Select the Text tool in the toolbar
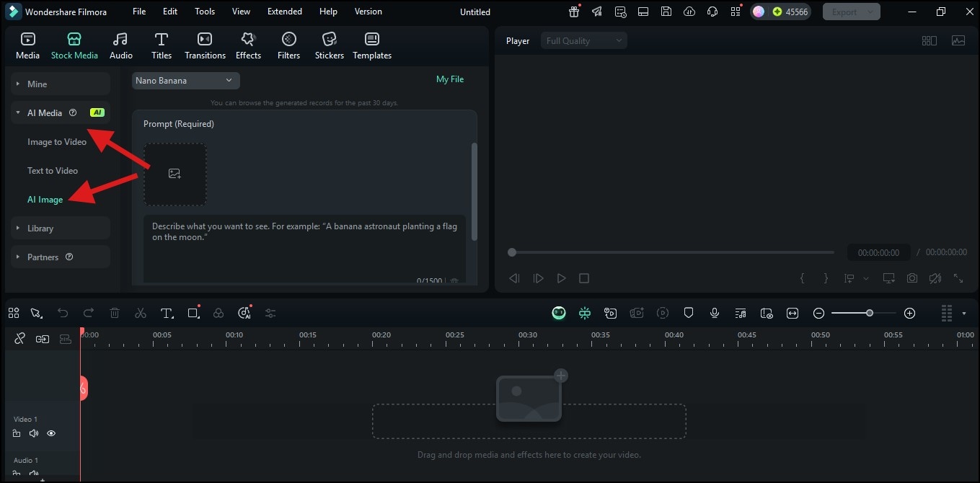This screenshot has height=483, width=980. point(167,313)
